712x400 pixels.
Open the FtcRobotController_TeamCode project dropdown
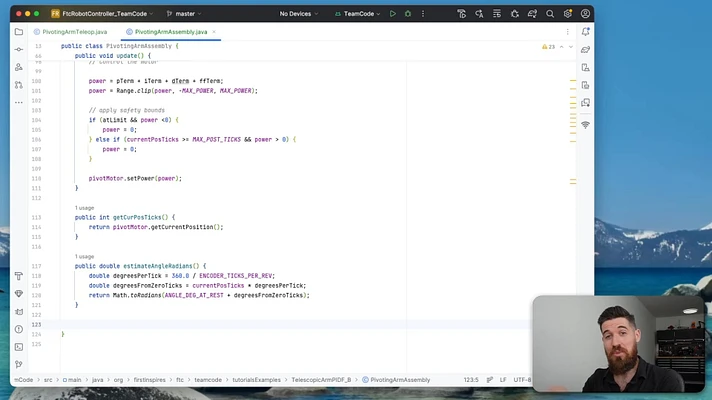click(x=102, y=14)
